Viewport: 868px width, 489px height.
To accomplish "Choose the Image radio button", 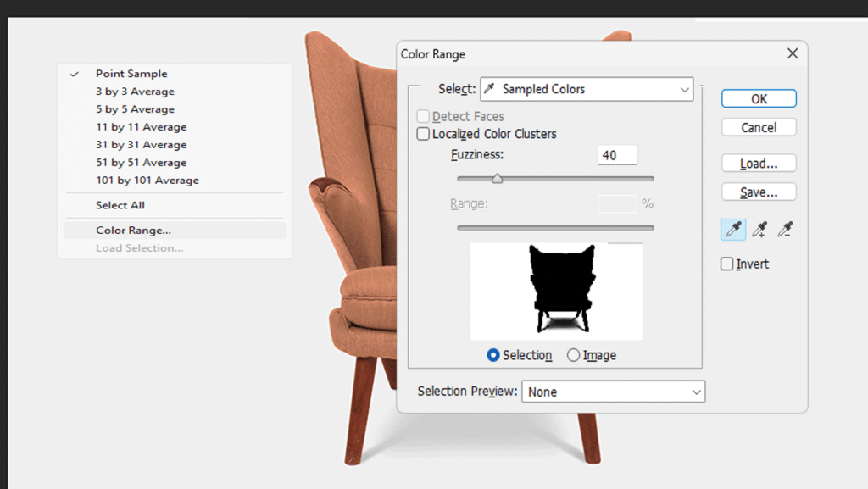I will [x=574, y=355].
